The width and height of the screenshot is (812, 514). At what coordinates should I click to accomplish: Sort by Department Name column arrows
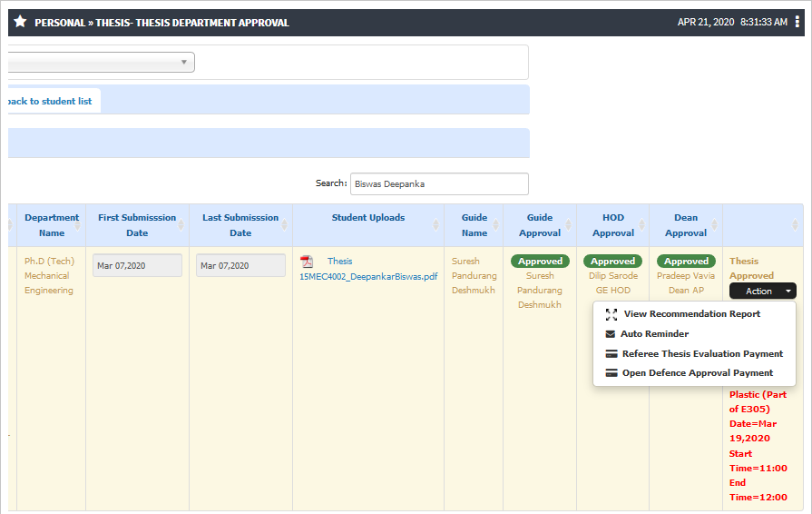coord(78,225)
